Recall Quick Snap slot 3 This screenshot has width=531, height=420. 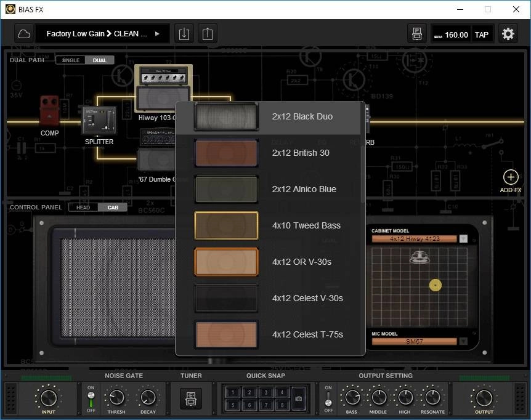[x=266, y=392]
